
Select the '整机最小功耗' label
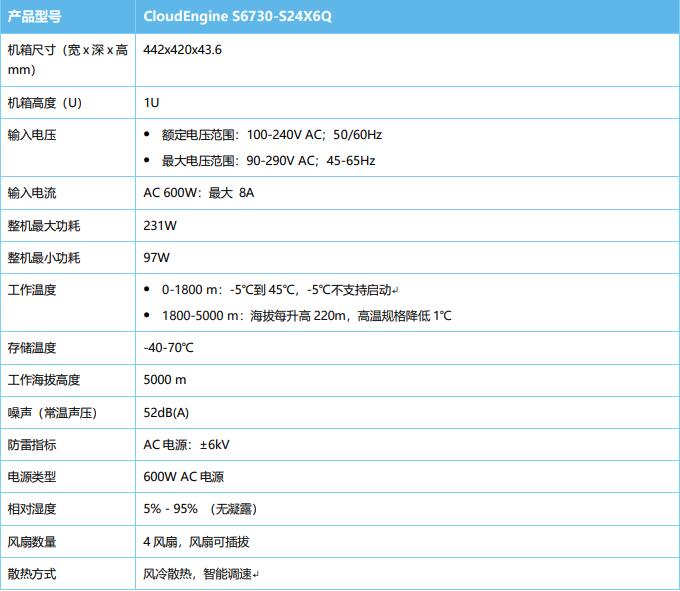[44, 258]
